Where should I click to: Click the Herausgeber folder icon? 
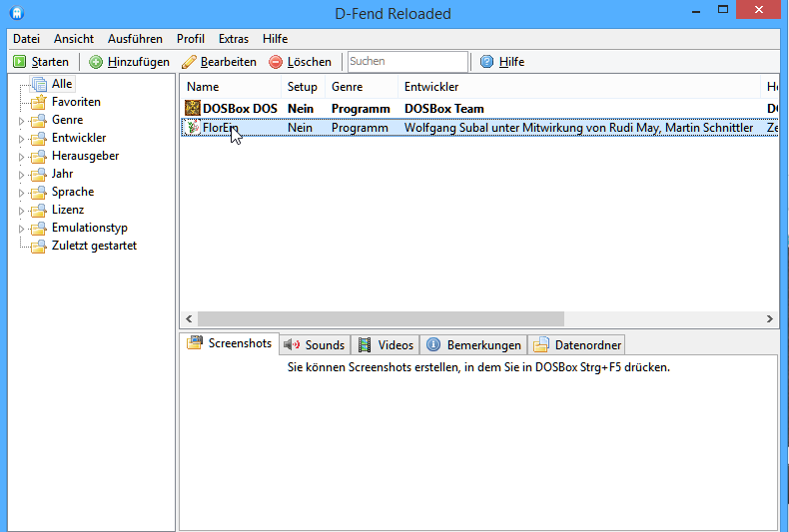(39, 157)
